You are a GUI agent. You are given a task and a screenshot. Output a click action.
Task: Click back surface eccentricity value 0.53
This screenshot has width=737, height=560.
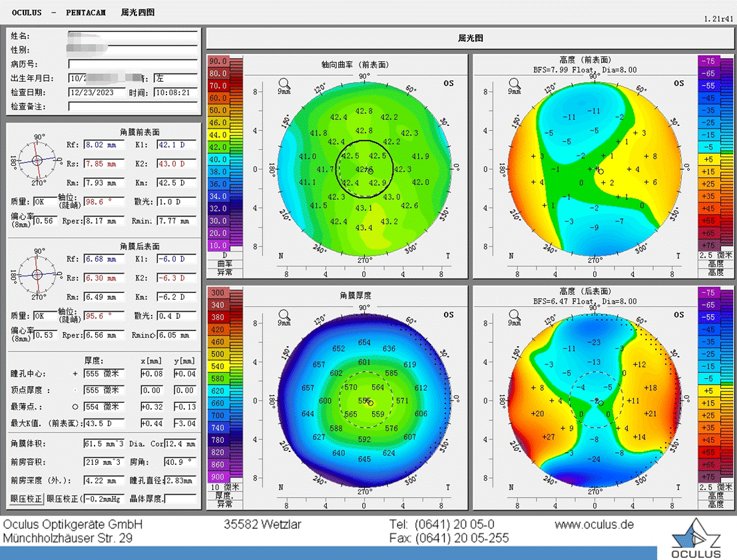tap(45, 335)
